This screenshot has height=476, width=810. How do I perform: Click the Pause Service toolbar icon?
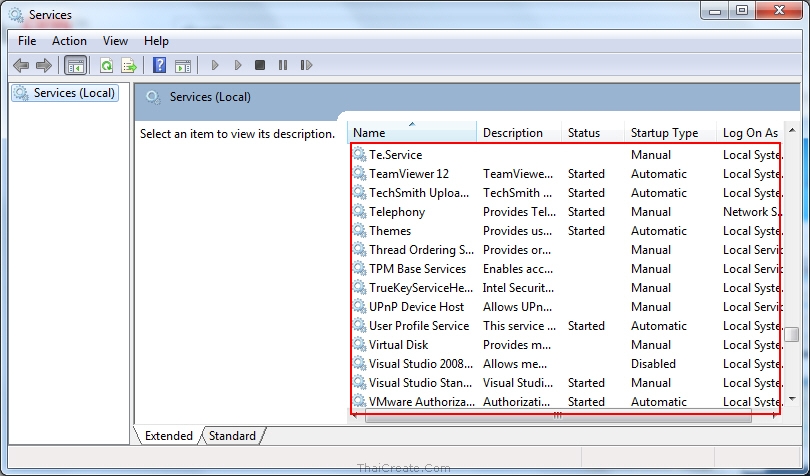click(x=283, y=66)
